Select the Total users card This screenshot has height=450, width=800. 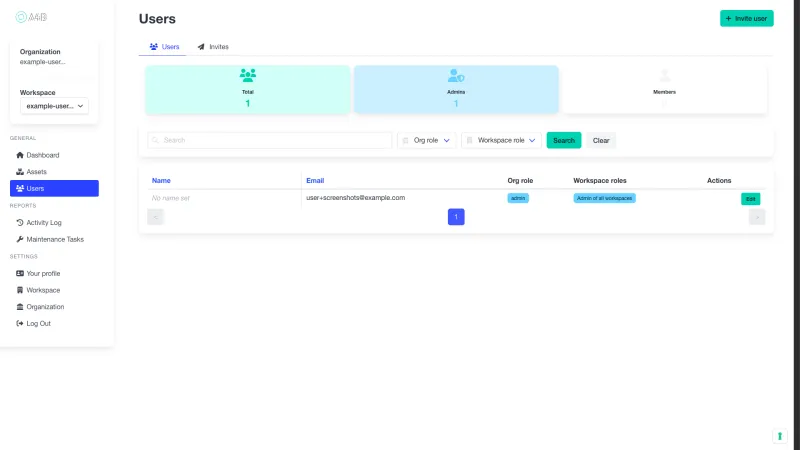(247, 89)
